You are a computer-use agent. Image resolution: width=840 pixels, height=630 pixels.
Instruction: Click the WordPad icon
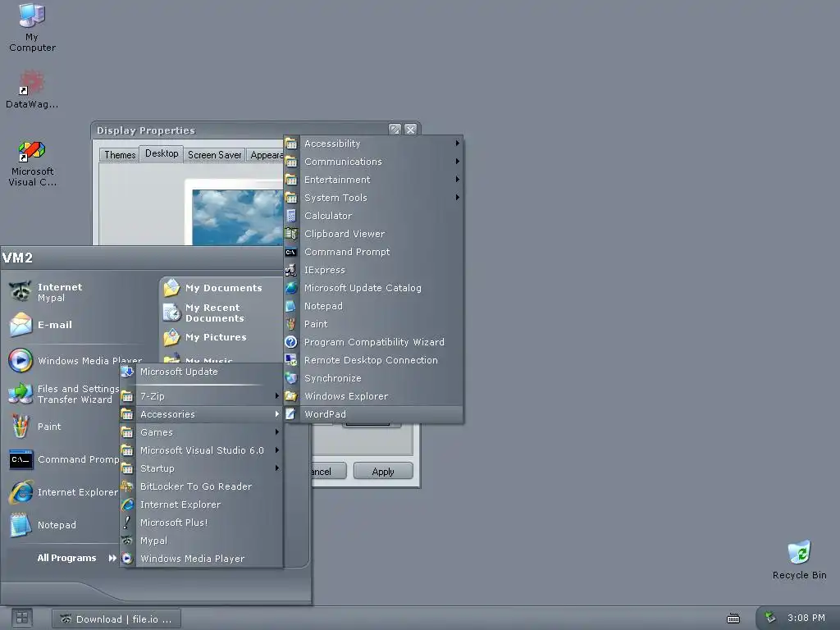point(291,414)
